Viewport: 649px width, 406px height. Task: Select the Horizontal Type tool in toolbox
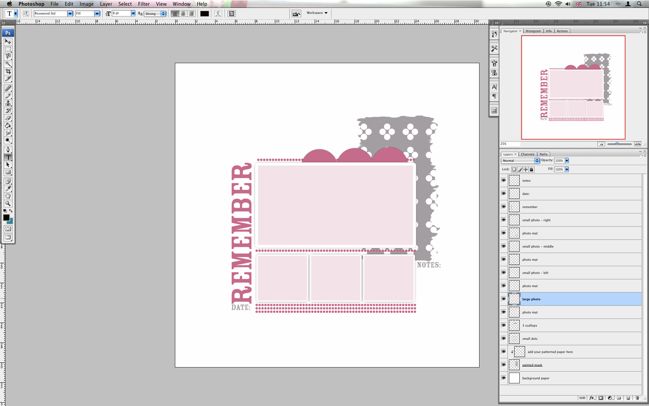(x=8, y=157)
